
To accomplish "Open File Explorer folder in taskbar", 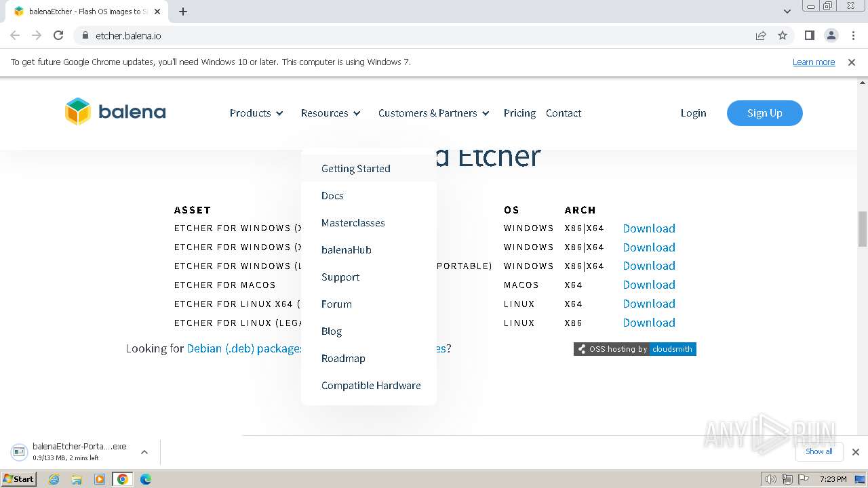I will pos(77,479).
